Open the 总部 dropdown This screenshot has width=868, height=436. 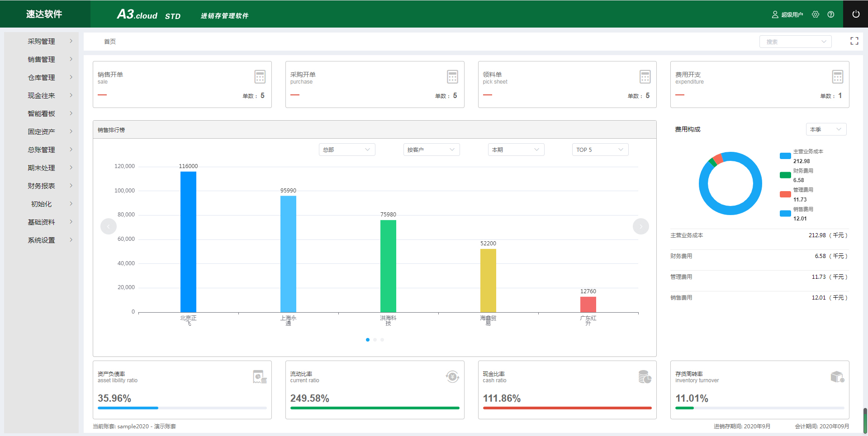pyautogui.click(x=346, y=150)
